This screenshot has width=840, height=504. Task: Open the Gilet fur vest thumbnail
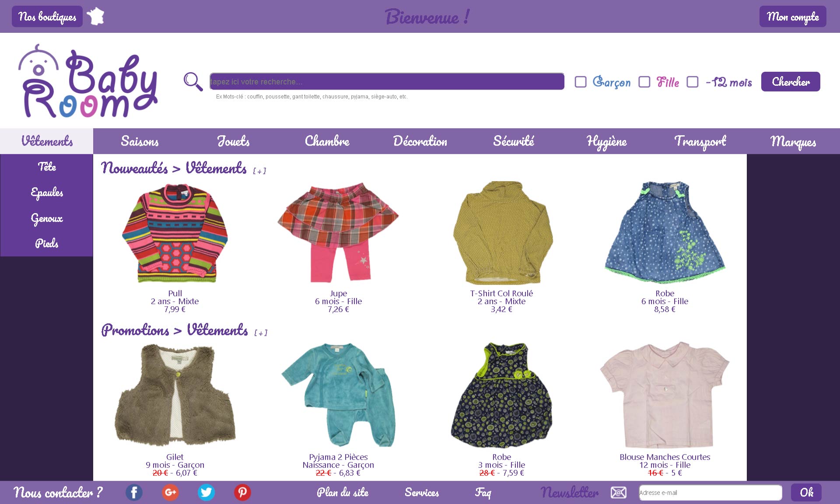175,395
